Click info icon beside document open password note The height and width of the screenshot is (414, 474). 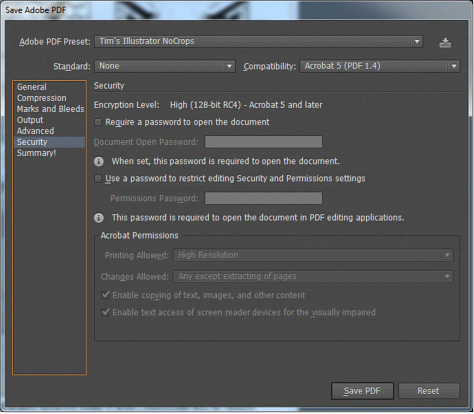[x=98, y=161]
